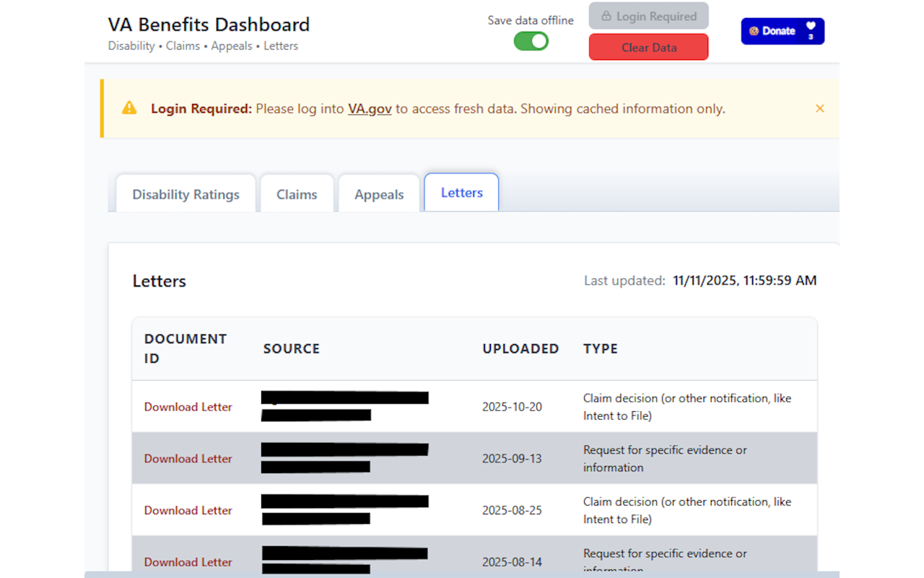Image resolution: width=924 pixels, height=578 pixels.
Task: Download Letter uploaded 2025-10-20
Action: tap(188, 407)
